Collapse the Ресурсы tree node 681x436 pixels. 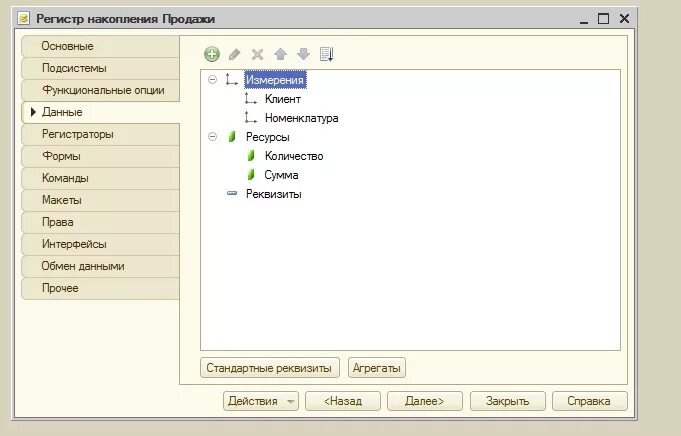[x=212, y=137]
